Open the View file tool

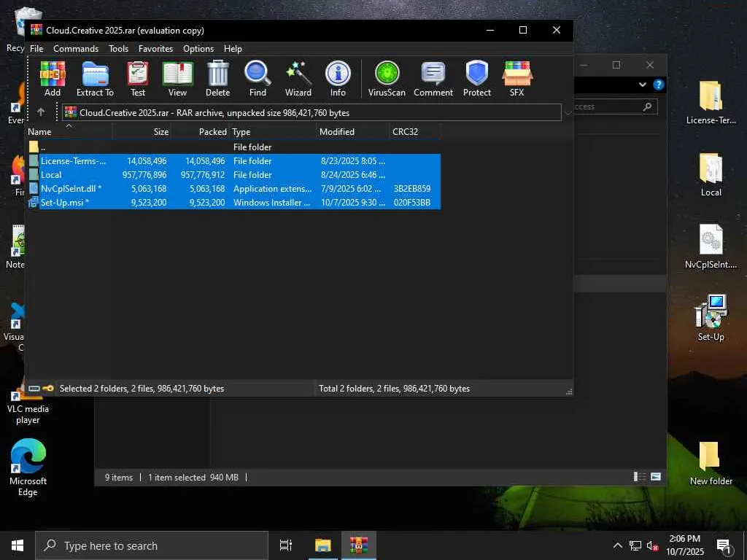coord(177,79)
